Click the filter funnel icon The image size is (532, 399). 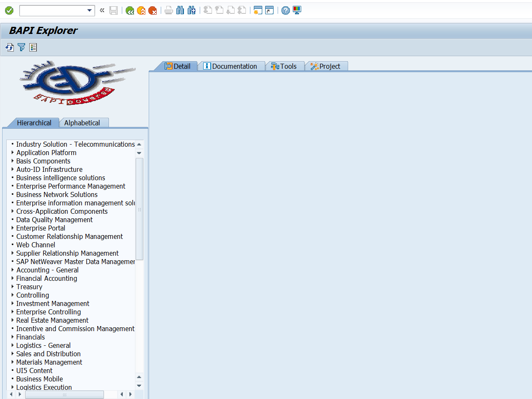pyautogui.click(x=21, y=47)
